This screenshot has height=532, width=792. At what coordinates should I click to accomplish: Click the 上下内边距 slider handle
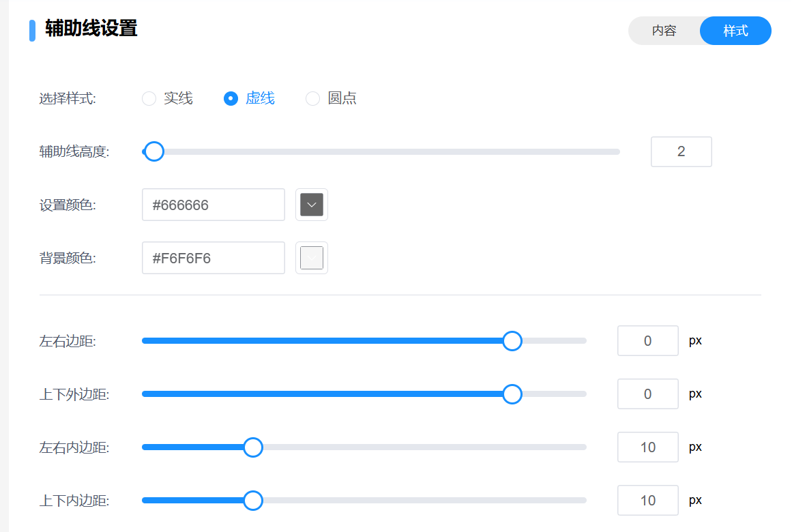click(x=253, y=501)
